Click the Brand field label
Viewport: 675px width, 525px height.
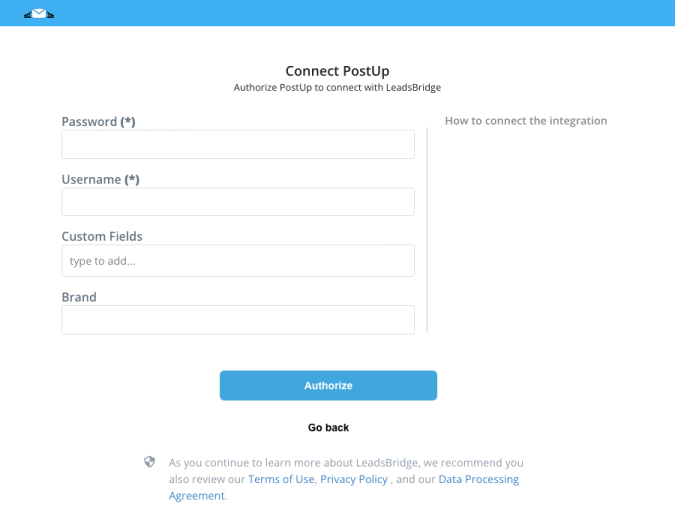click(x=79, y=297)
